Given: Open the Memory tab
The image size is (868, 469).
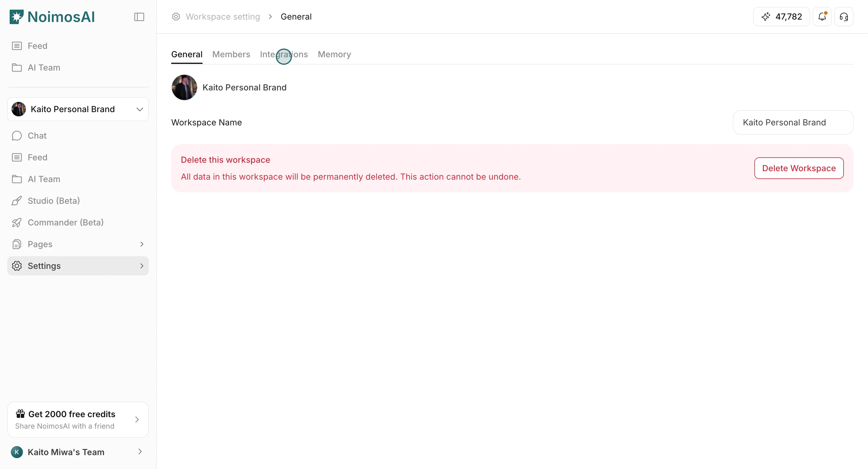Looking at the screenshot, I should pyautogui.click(x=334, y=54).
